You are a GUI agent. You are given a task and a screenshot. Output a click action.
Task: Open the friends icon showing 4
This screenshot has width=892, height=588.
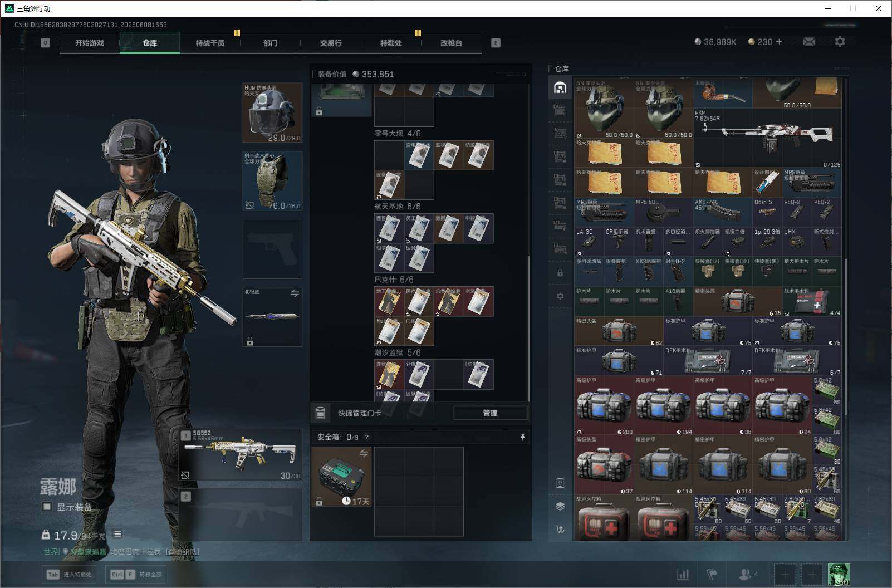pos(747,574)
